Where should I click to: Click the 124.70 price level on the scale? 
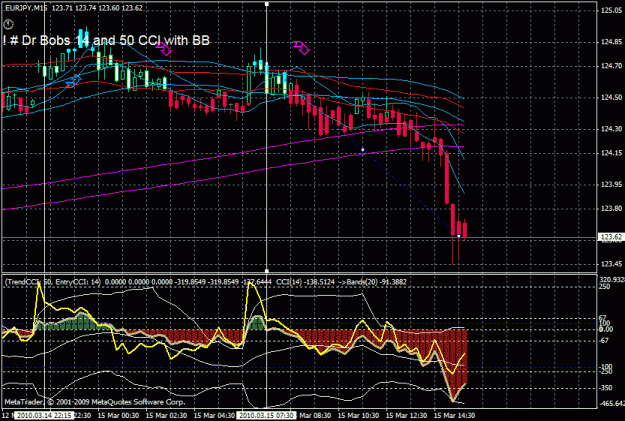click(x=611, y=66)
